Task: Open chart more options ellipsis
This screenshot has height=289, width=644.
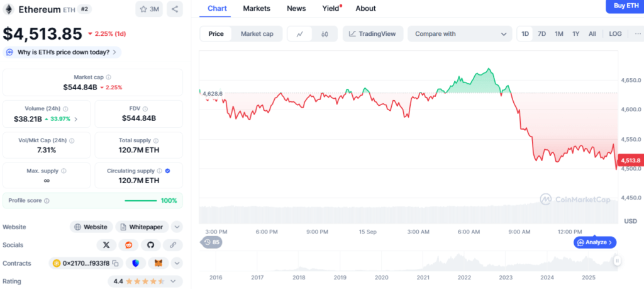Action: (638, 34)
